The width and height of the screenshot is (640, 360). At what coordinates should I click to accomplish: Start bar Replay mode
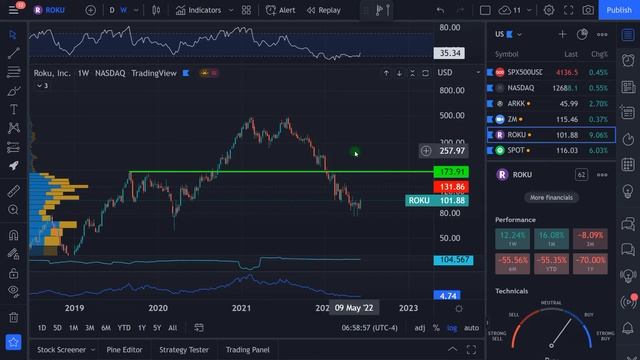click(324, 10)
